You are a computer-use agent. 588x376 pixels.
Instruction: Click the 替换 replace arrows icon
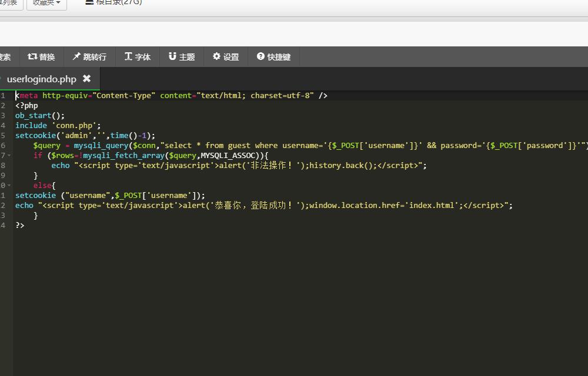click(32, 56)
